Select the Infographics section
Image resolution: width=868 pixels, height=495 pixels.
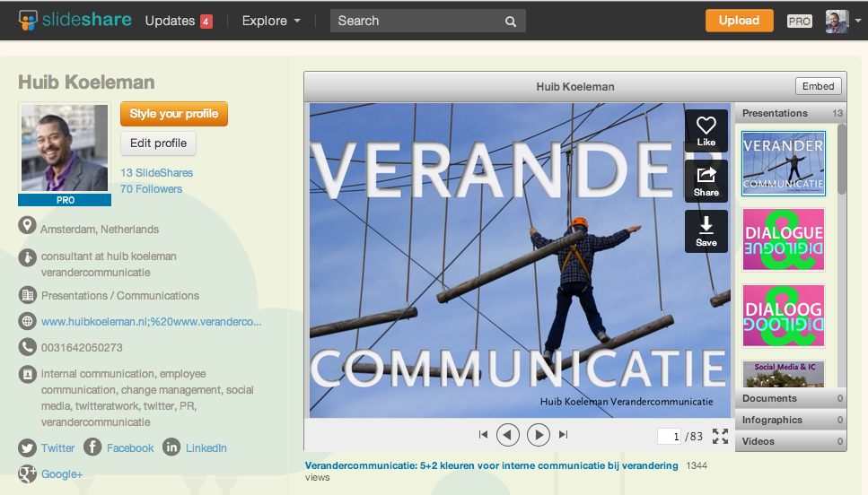point(791,420)
